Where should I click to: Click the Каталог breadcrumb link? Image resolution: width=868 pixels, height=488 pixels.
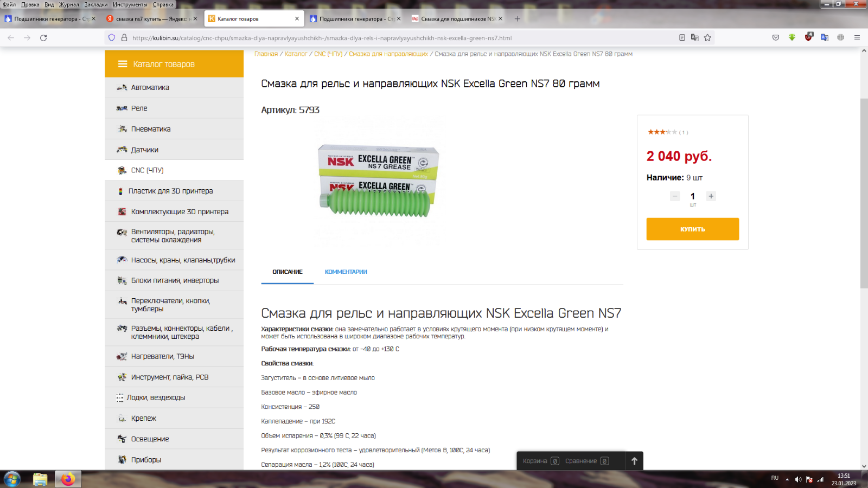tap(296, 54)
